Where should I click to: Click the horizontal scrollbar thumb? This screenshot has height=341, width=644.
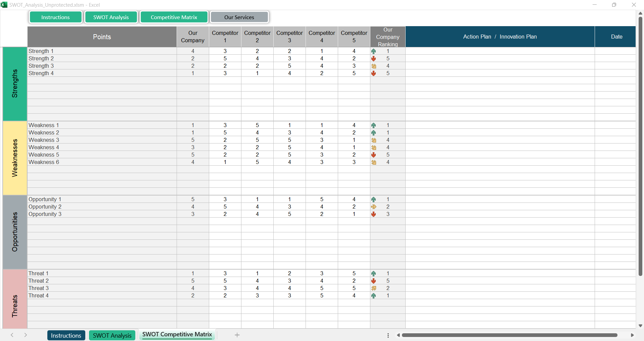pyautogui.click(x=509, y=335)
